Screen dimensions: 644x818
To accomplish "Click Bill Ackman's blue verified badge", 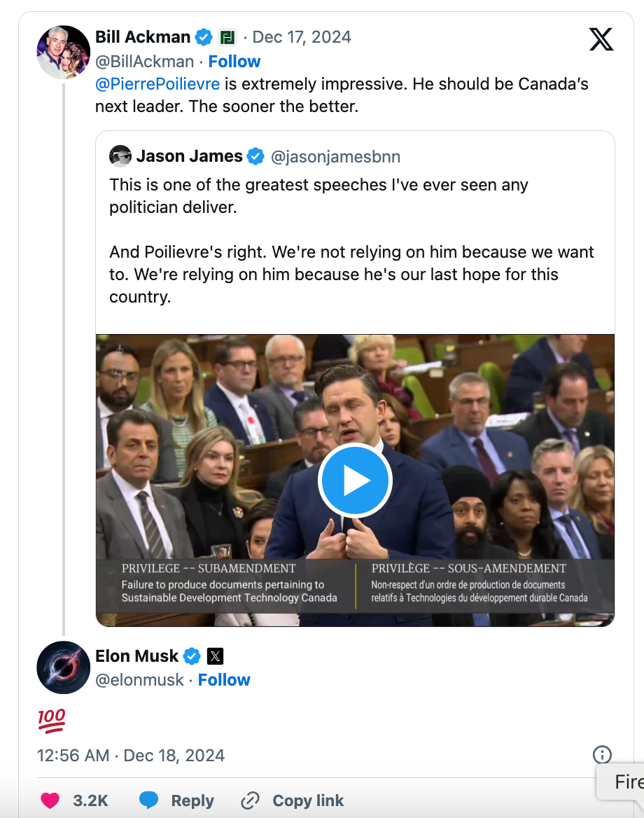I will [204, 37].
